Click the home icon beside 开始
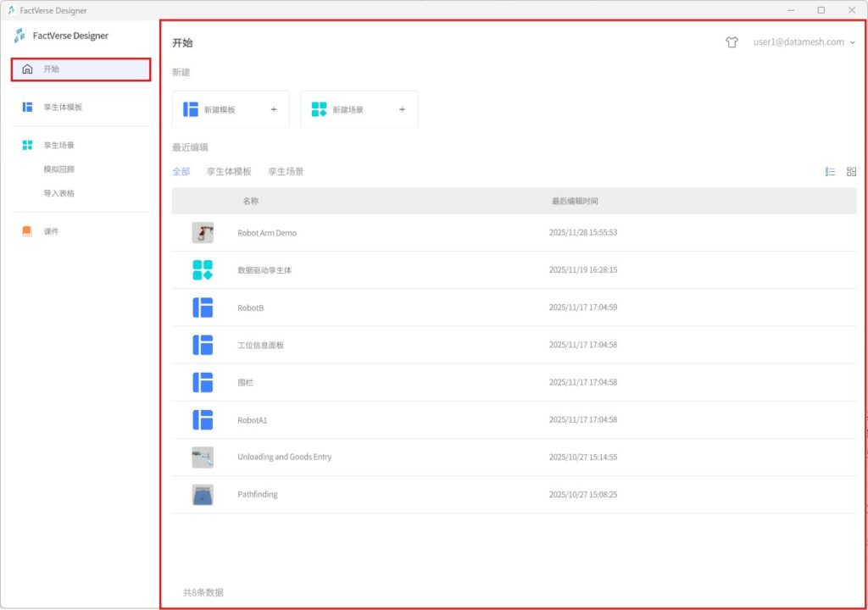Image resolution: width=868 pixels, height=610 pixels. coord(27,69)
